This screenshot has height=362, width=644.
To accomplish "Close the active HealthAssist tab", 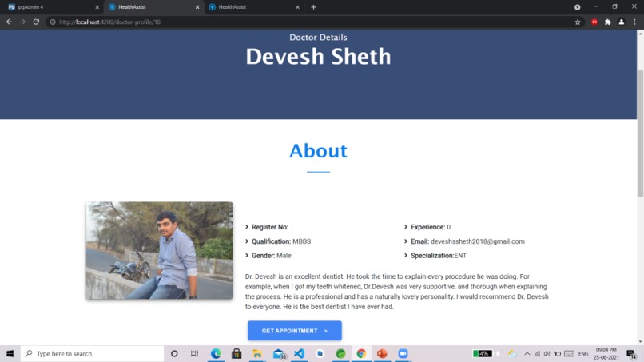I will 197,7.
